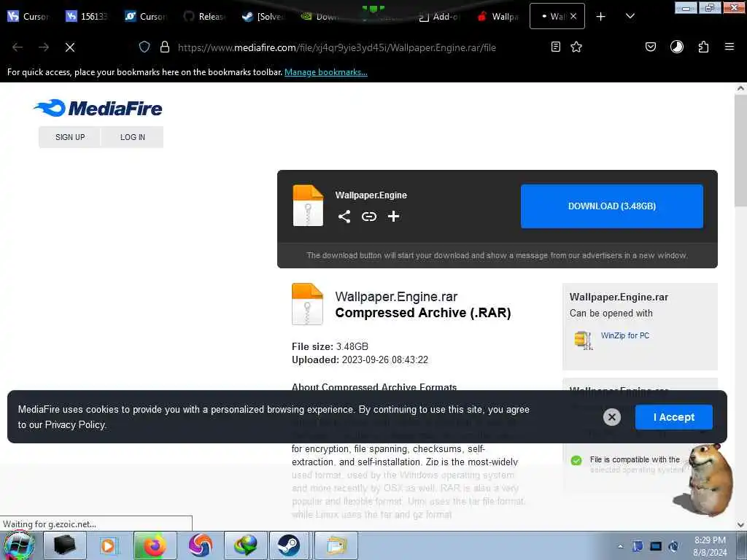The image size is (747, 560).
Task: Dismiss the cookie banner with the X
Action: (612, 417)
